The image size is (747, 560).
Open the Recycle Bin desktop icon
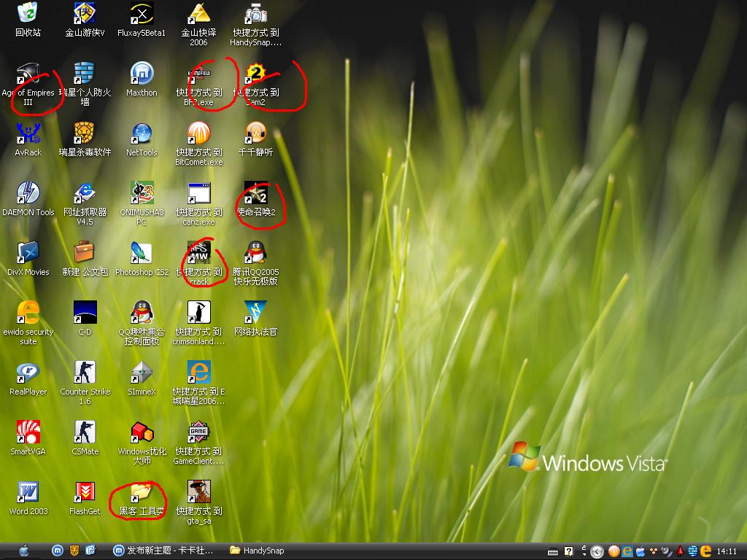[28, 13]
